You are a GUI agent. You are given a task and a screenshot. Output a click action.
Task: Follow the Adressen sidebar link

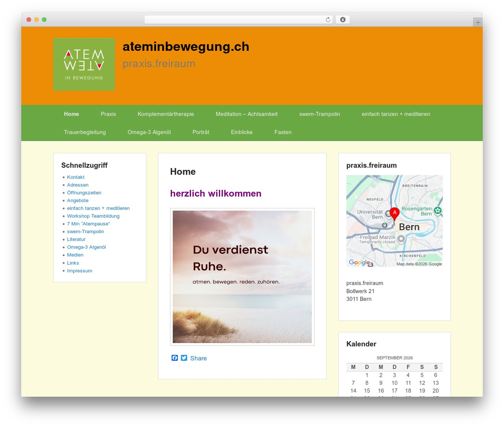[78, 185]
